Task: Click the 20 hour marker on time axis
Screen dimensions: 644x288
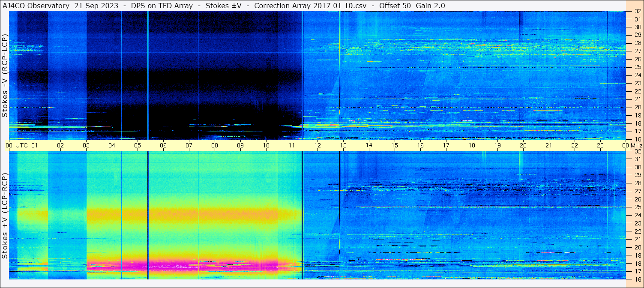Action: coord(523,145)
